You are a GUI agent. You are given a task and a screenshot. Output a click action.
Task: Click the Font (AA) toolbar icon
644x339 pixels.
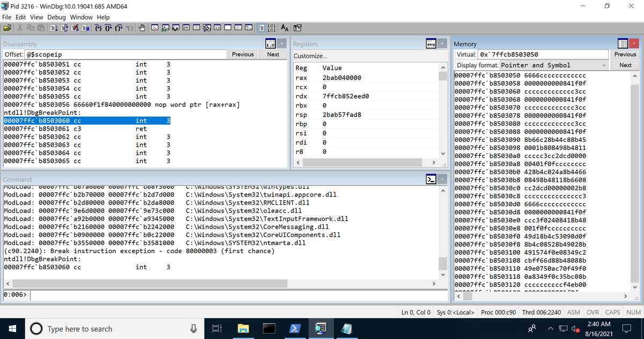click(x=285, y=27)
